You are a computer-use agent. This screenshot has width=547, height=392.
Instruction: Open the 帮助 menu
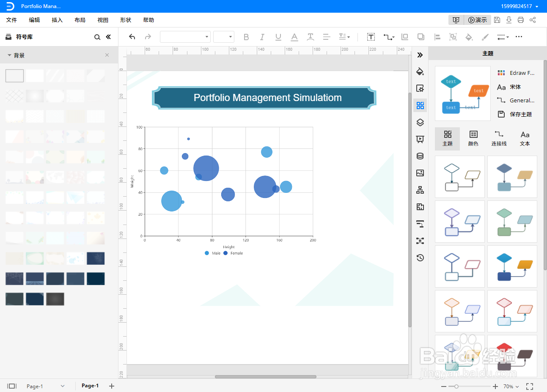148,20
